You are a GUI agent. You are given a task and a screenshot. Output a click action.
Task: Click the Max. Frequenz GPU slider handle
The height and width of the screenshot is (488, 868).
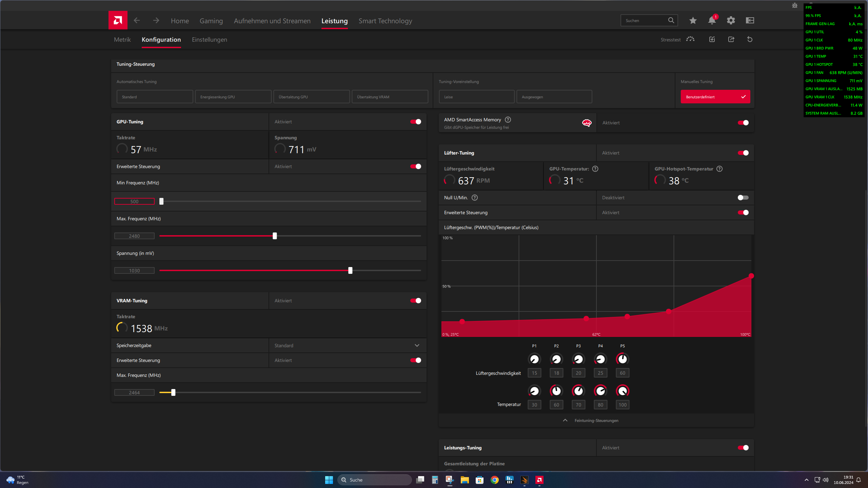tap(275, 236)
